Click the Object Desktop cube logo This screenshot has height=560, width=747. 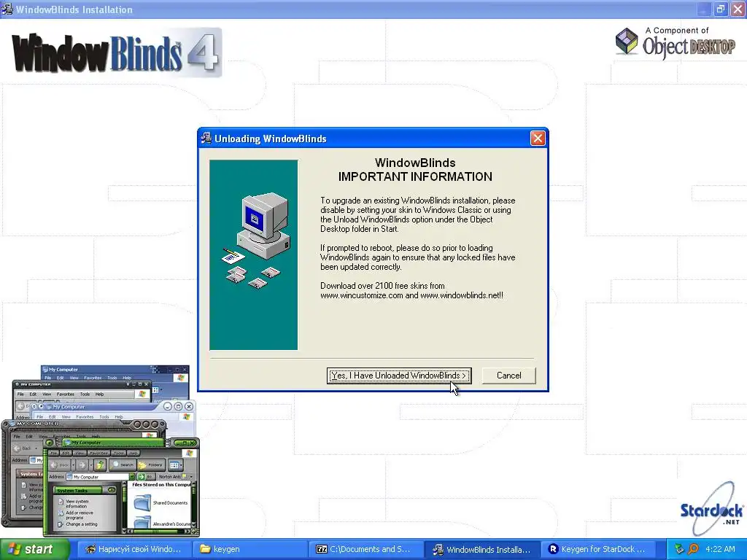click(627, 41)
